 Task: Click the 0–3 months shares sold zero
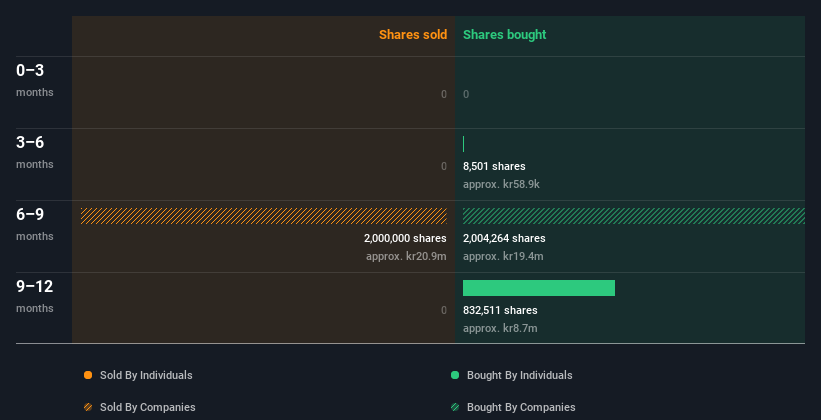pos(444,94)
